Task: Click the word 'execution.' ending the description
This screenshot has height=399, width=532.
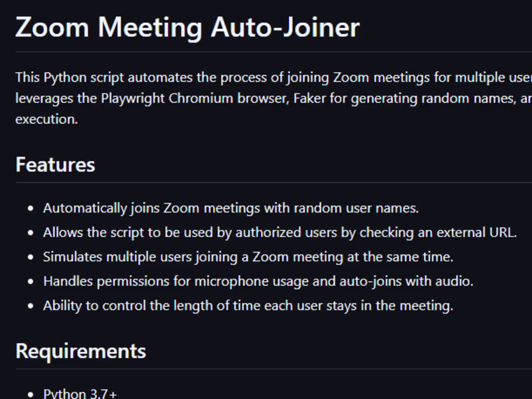Action: pyautogui.click(x=46, y=119)
